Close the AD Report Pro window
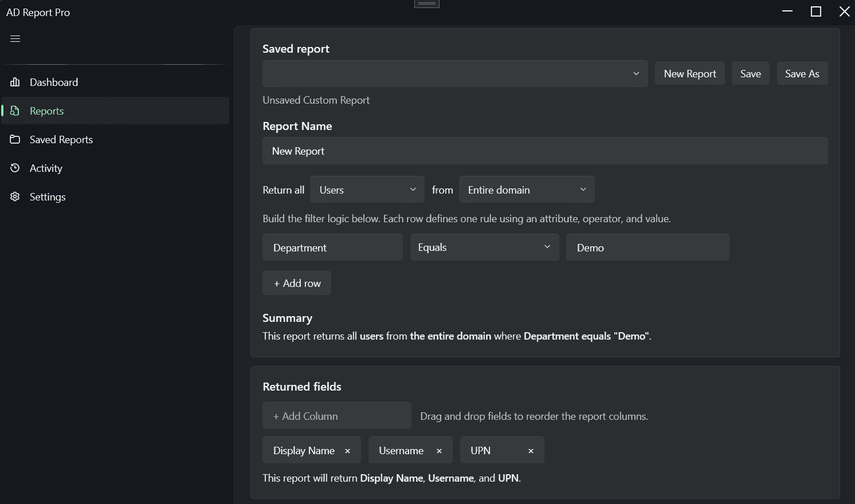 point(844,11)
